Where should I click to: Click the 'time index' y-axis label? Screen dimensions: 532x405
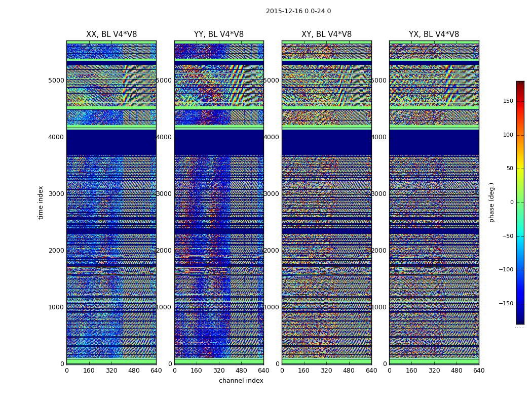pos(41,202)
